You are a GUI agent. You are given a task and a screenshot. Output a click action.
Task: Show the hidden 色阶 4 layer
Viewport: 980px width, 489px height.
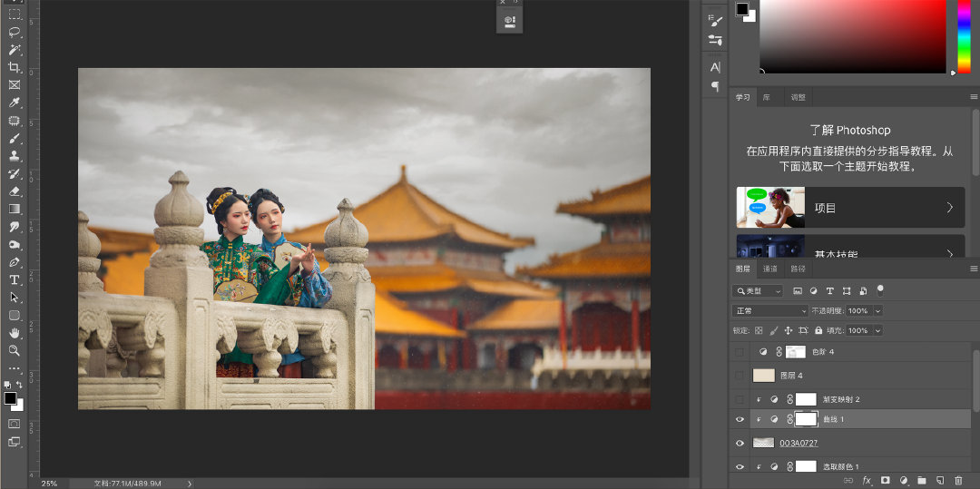[740, 352]
